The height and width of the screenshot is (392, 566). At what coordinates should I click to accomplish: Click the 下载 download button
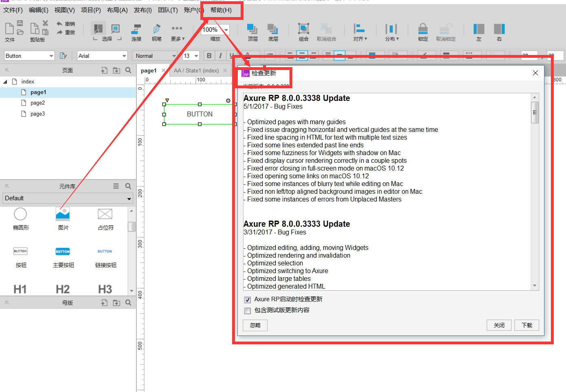[527, 325]
